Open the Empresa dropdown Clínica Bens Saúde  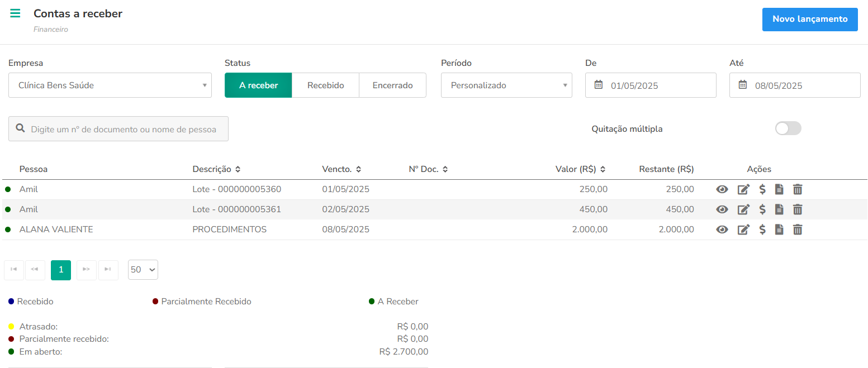pos(110,85)
